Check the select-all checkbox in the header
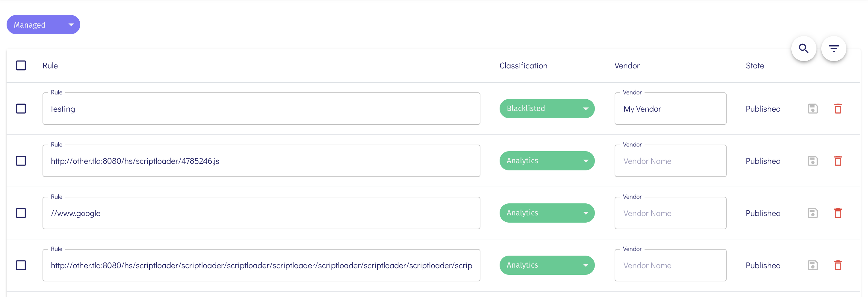This screenshot has width=868, height=297. click(21, 65)
